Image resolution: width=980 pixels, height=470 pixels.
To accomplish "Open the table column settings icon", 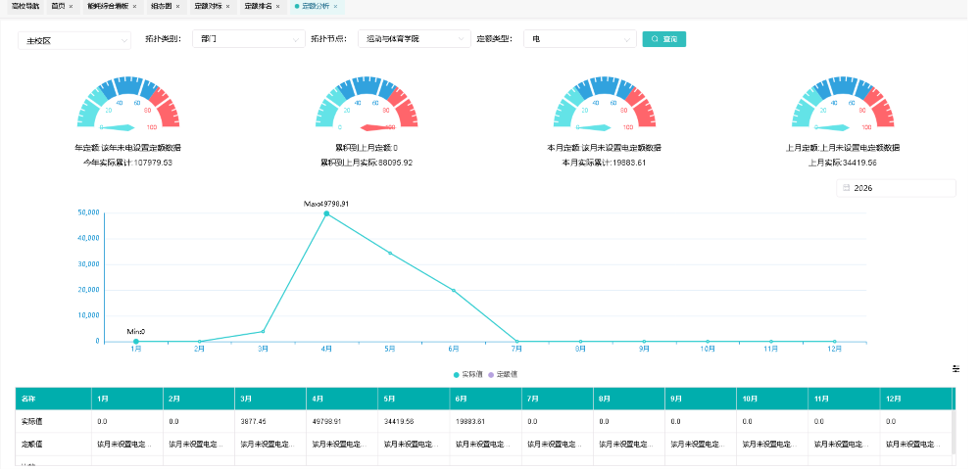I will [x=955, y=369].
